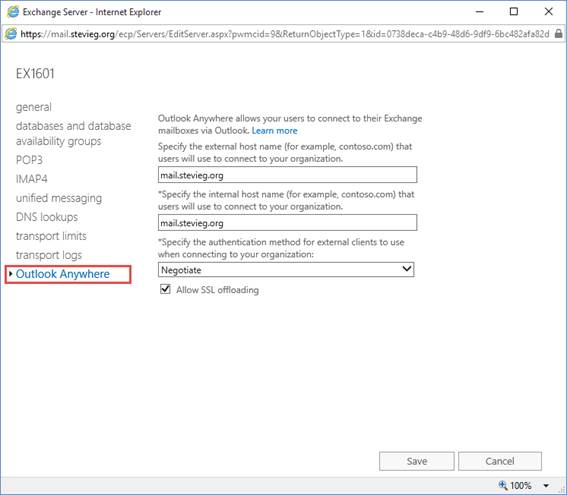Go to DNS lookups settings

[47, 217]
